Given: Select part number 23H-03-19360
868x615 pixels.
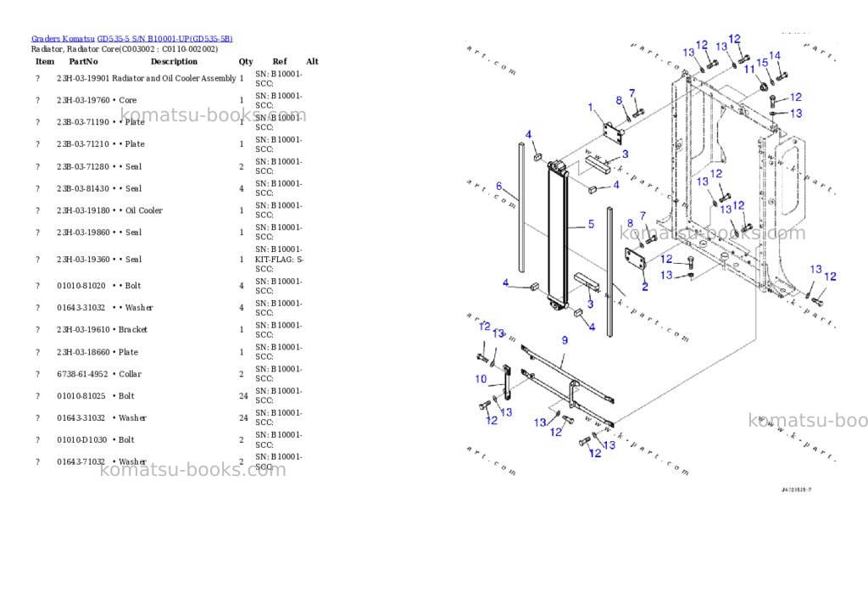Looking at the screenshot, I should pos(83,260).
